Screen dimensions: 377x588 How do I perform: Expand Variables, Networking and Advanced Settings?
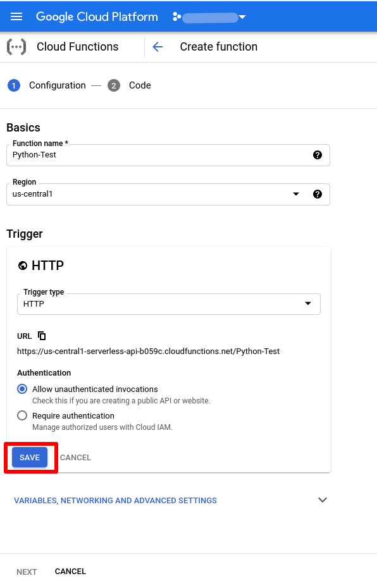tap(170, 500)
